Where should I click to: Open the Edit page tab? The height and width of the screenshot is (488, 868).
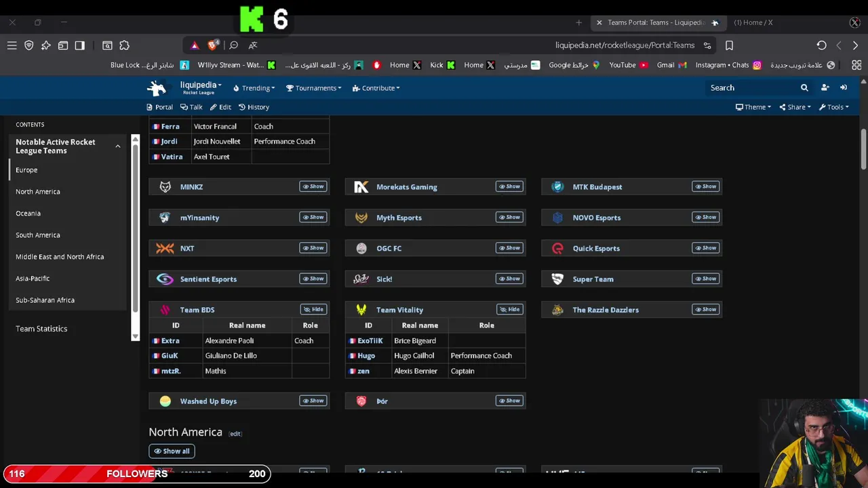tap(220, 107)
